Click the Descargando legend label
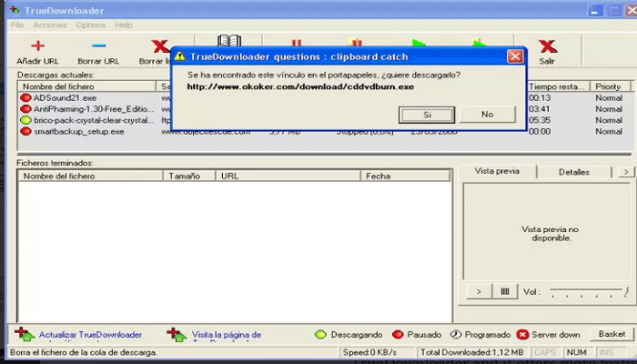 click(357, 335)
